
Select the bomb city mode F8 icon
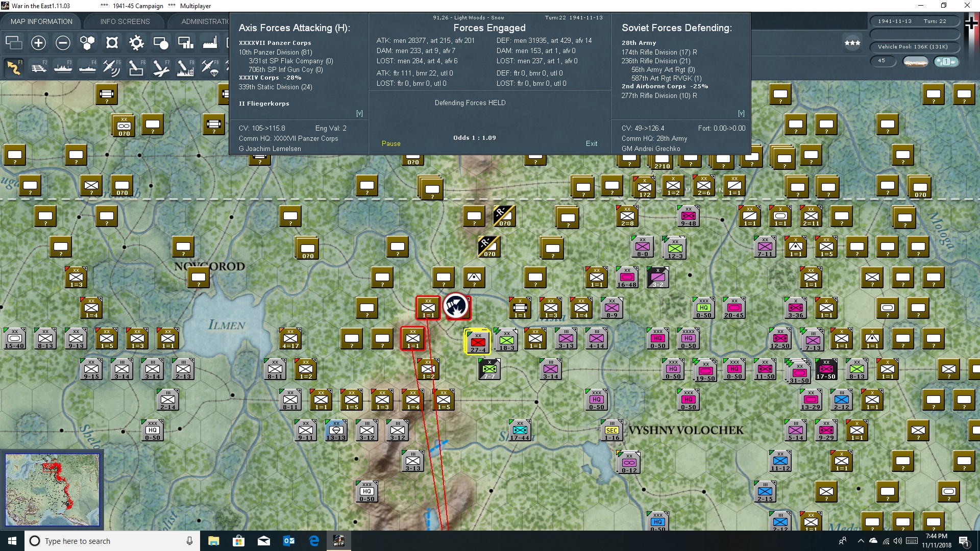click(x=185, y=67)
